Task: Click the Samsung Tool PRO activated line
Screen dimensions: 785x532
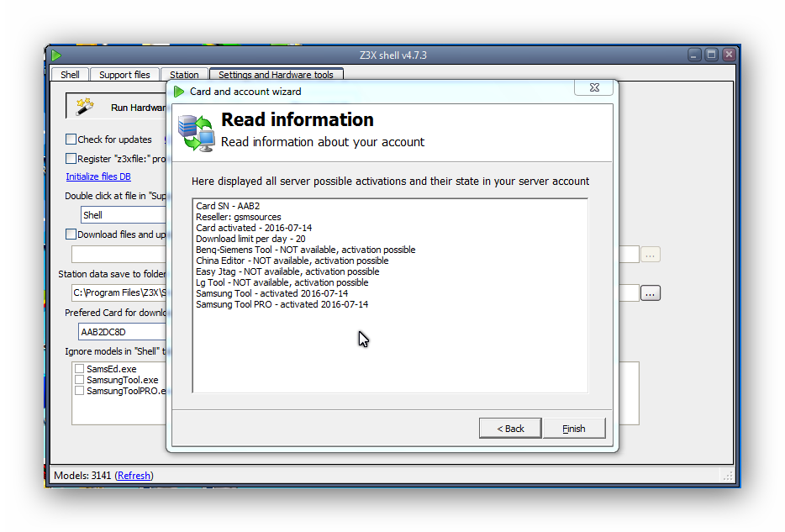Action: [282, 304]
